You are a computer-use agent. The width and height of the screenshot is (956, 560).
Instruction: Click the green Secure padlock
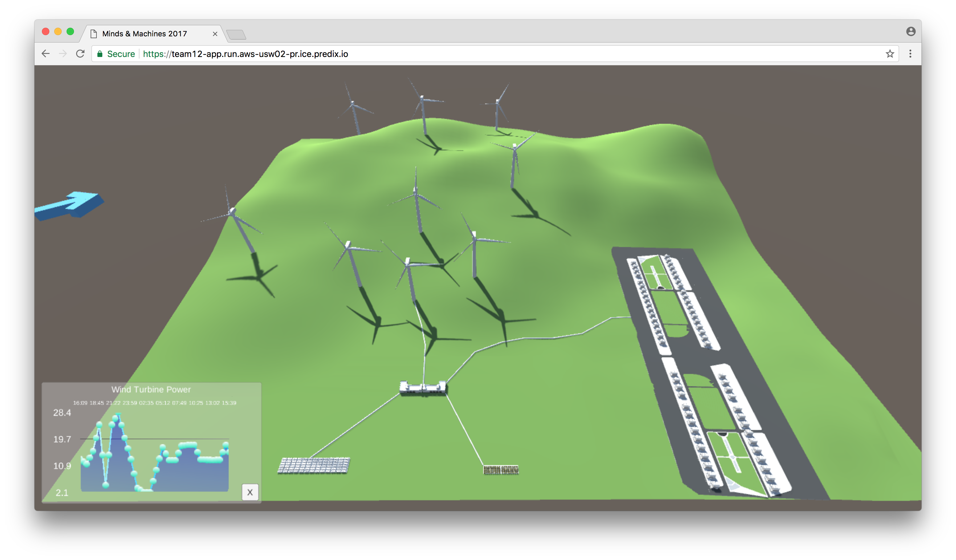pyautogui.click(x=100, y=54)
